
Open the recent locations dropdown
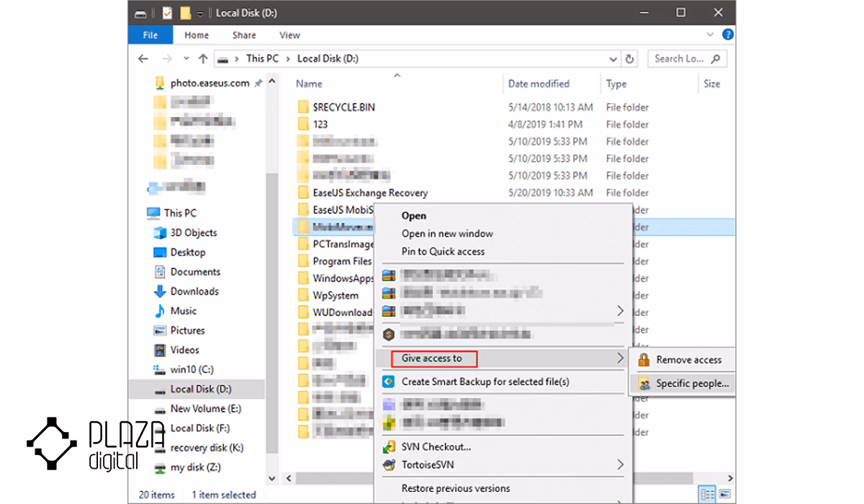point(186,59)
